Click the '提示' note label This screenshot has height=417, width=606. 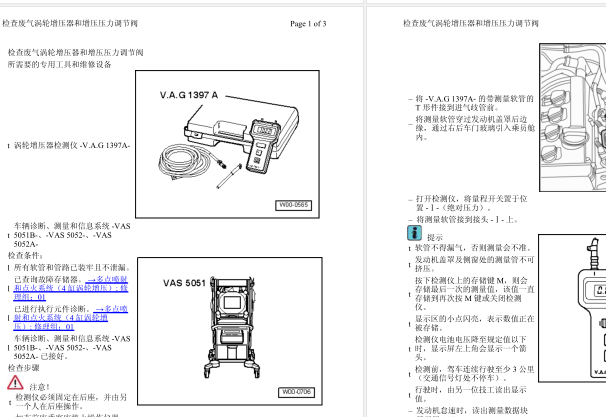[x=435, y=238]
